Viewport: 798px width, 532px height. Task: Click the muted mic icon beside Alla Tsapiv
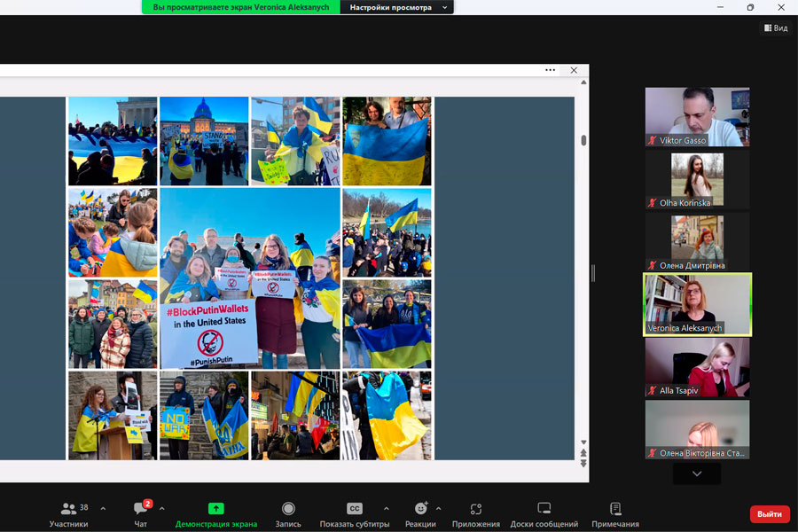(x=652, y=391)
